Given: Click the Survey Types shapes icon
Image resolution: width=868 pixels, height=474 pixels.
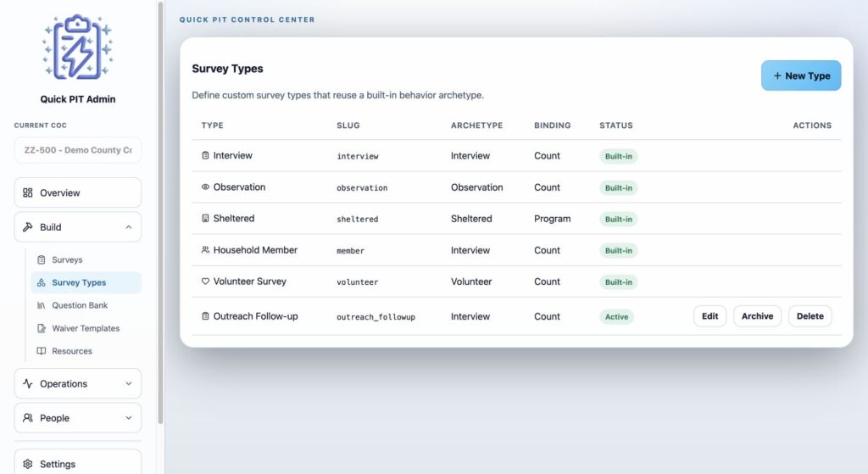Looking at the screenshot, I should 41,282.
